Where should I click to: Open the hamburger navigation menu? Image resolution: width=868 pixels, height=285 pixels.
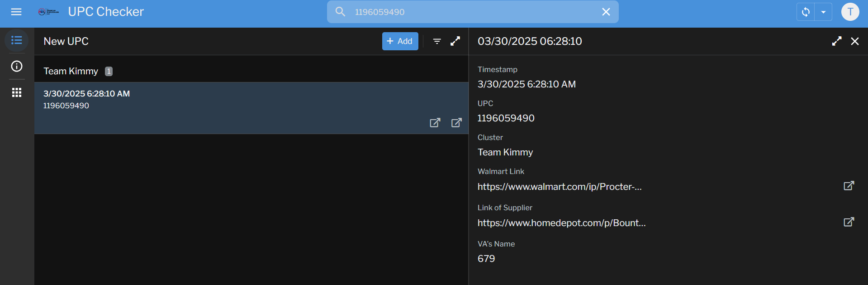coord(16,12)
